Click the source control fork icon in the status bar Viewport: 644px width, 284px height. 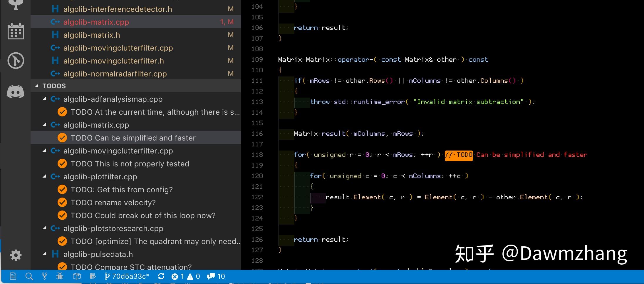coord(44,276)
